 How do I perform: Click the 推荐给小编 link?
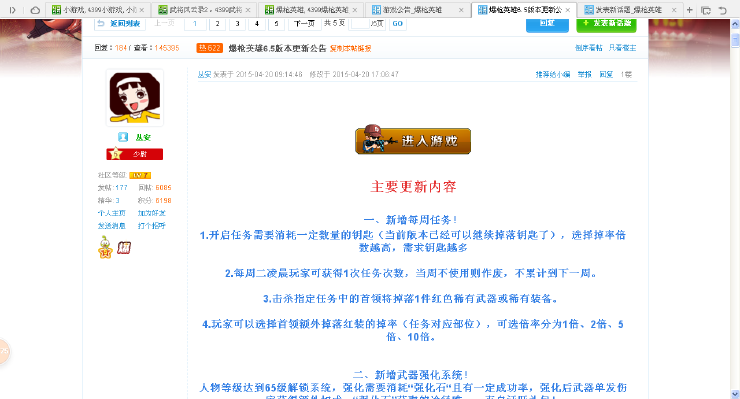point(553,74)
